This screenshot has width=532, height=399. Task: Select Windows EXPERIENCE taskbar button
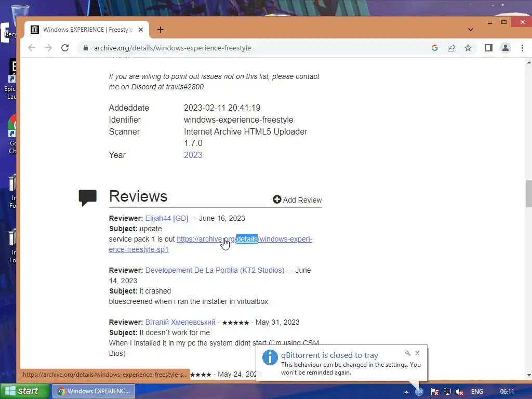coord(94,391)
